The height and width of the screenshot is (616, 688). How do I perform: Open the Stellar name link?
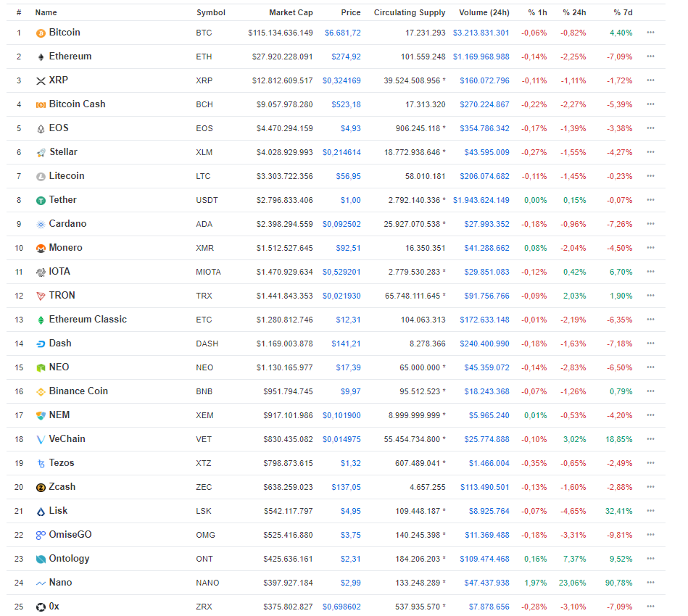click(x=63, y=151)
